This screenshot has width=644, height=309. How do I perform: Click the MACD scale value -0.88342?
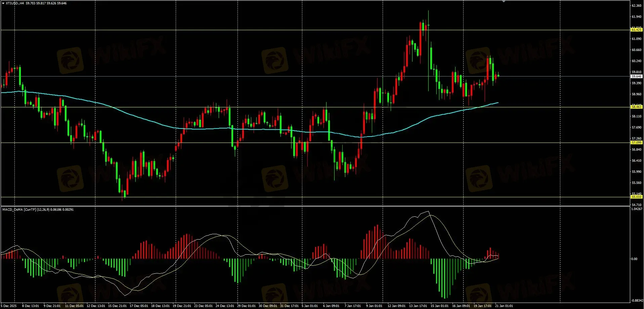[637, 301]
